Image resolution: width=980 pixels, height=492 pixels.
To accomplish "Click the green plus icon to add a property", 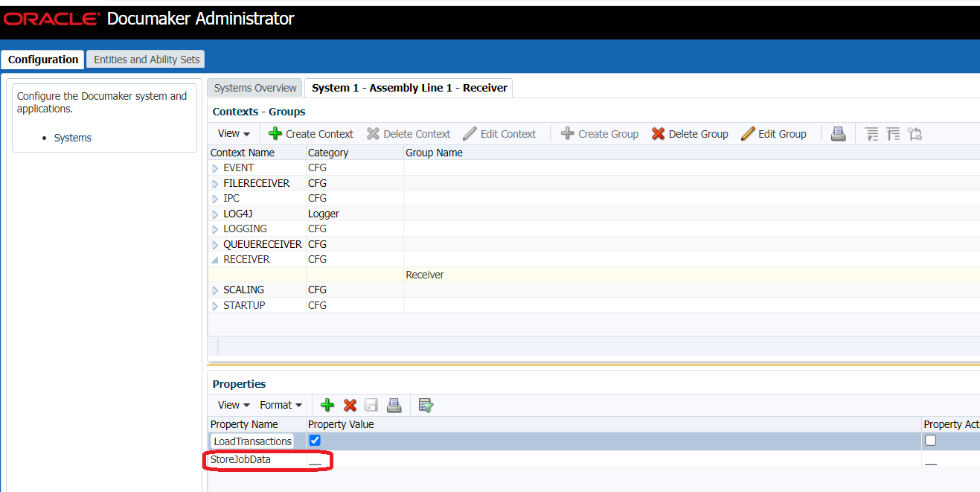I will [327, 405].
